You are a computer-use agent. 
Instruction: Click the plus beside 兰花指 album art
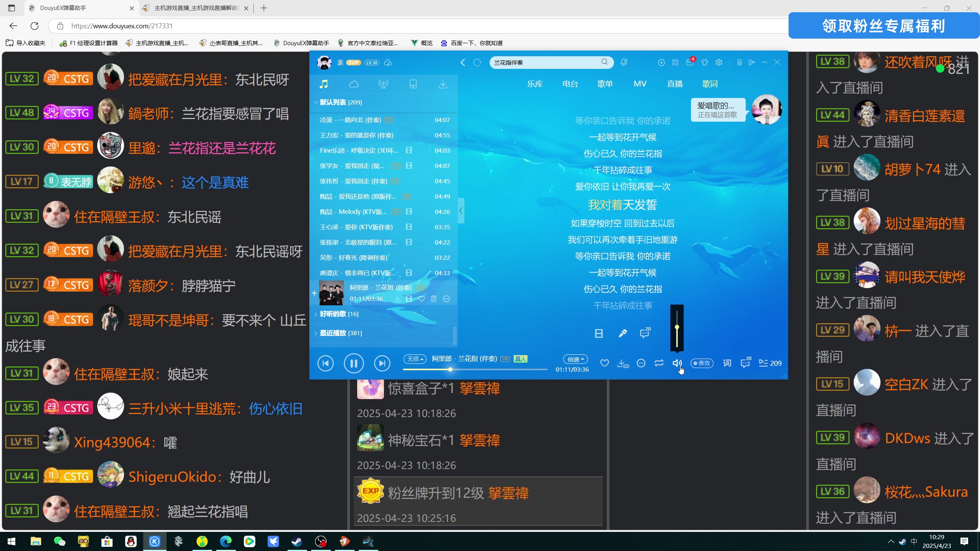[314, 293]
